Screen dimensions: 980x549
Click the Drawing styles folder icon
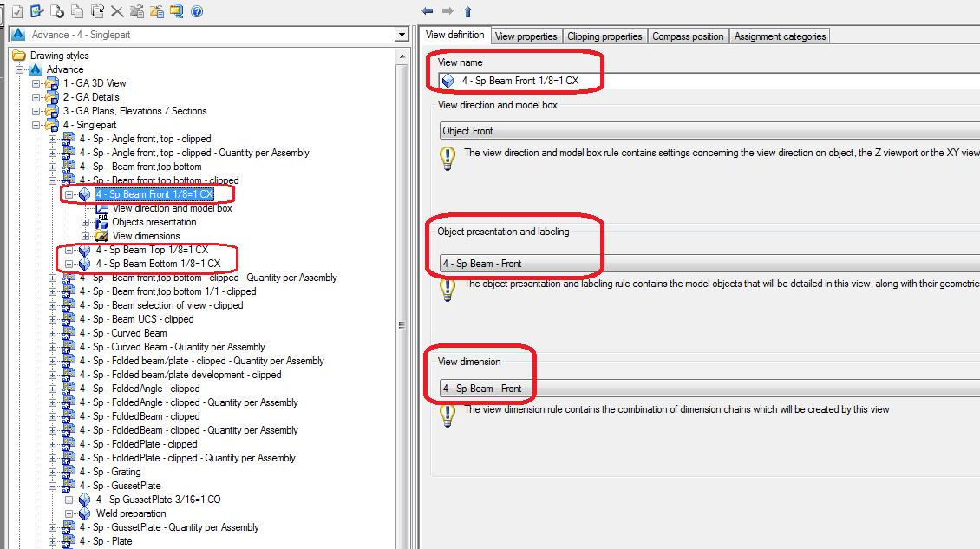tap(19, 56)
